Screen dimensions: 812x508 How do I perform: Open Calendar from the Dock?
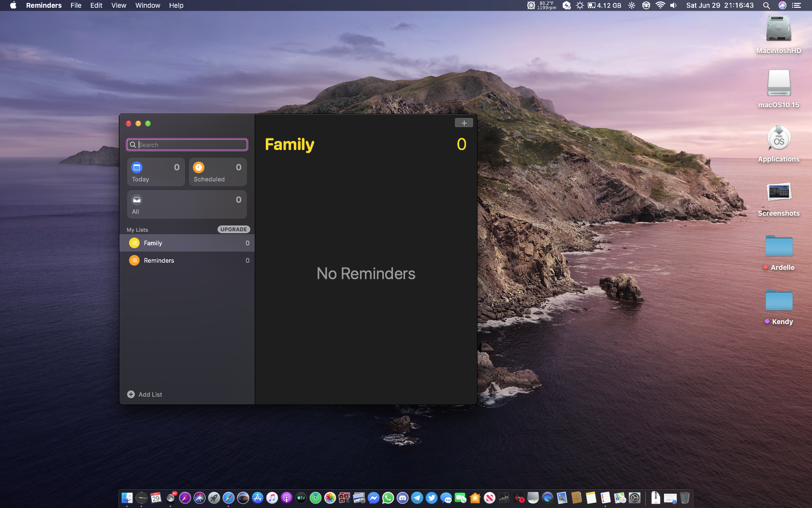click(156, 498)
